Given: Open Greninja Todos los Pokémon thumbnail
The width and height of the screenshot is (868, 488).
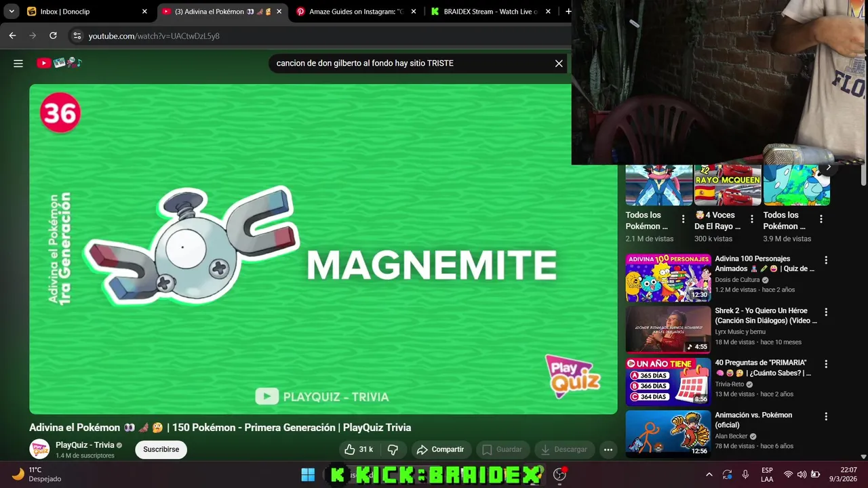Looking at the screenshot, I should 658,184.
